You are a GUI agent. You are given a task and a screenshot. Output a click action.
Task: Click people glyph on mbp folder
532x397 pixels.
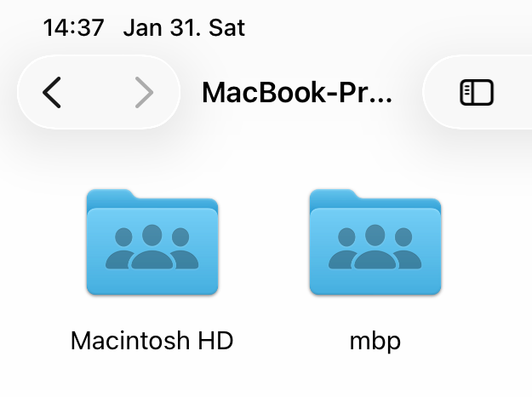click(x=375, y=249)
